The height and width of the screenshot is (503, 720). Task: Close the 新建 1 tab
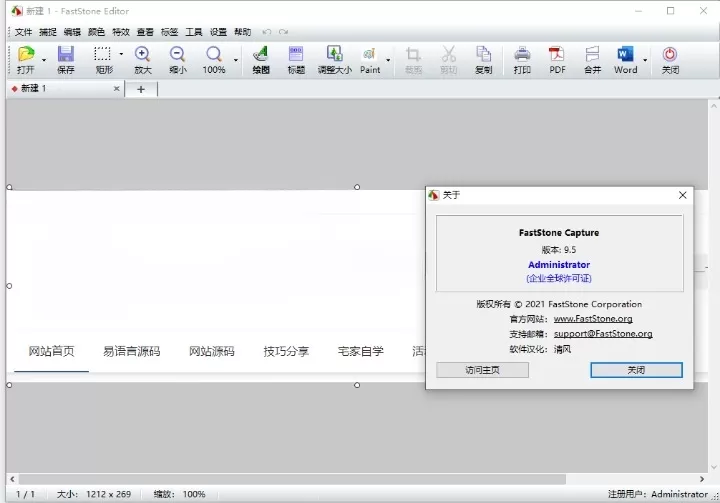click(117, 88)
